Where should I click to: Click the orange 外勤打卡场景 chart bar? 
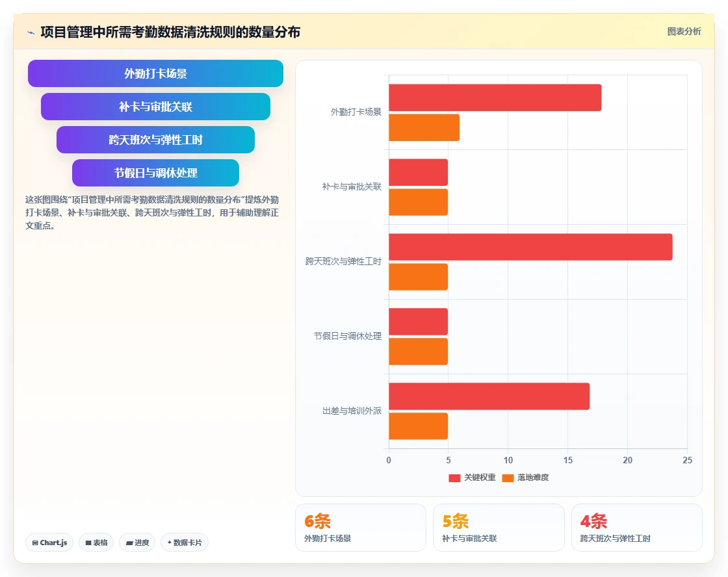[424, 127]
